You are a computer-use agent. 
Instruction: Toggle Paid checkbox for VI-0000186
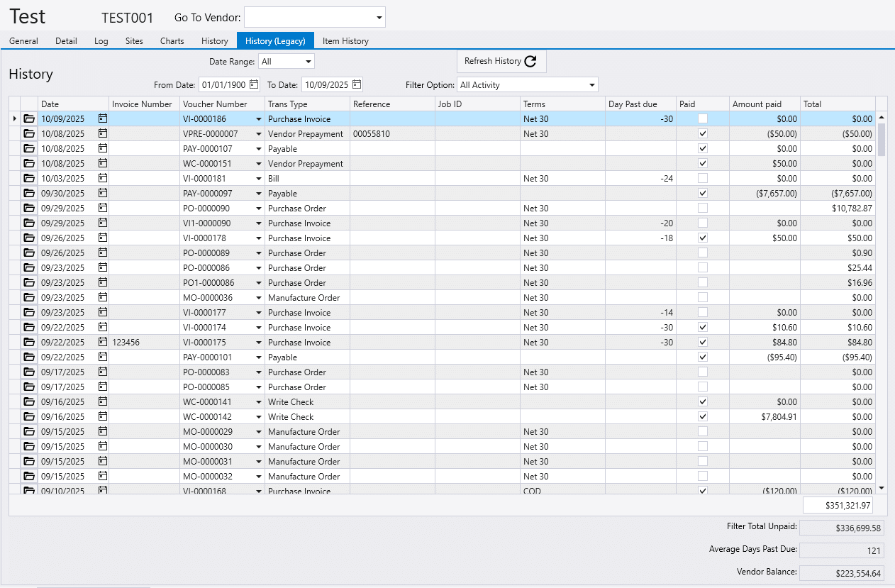(703, 119)
